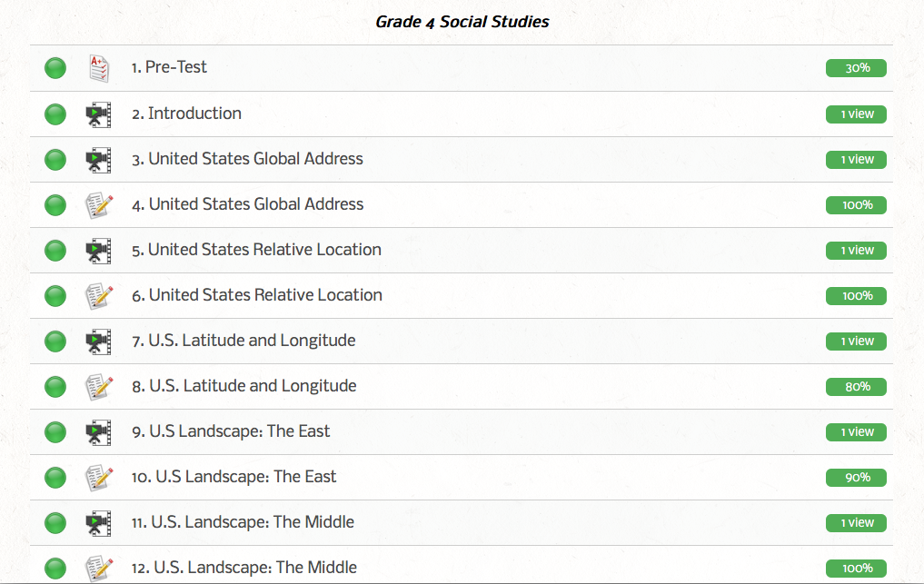
Task: Click the pencil notepad icon for lesson 4
Action: tap(98, 205)
